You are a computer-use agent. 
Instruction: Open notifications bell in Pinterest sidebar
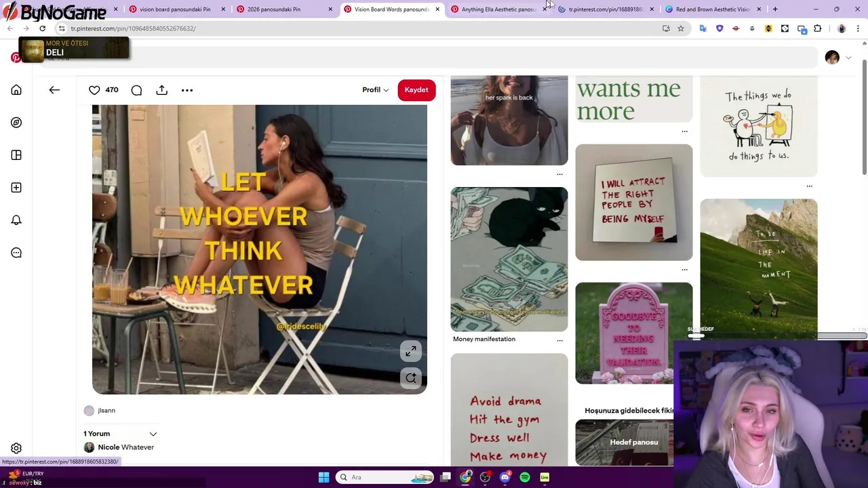click(x=16, y=220)
